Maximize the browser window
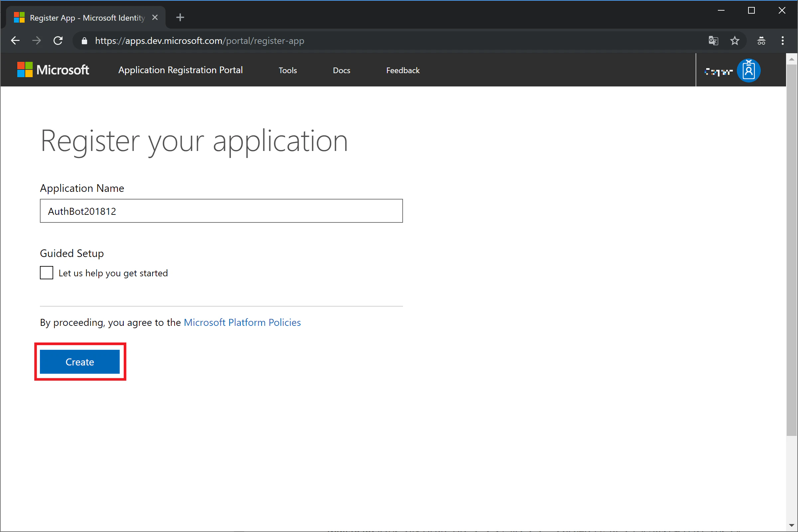The height and width of the screenshot is (532, 798). pyautogui.click(x=751, y=11)
